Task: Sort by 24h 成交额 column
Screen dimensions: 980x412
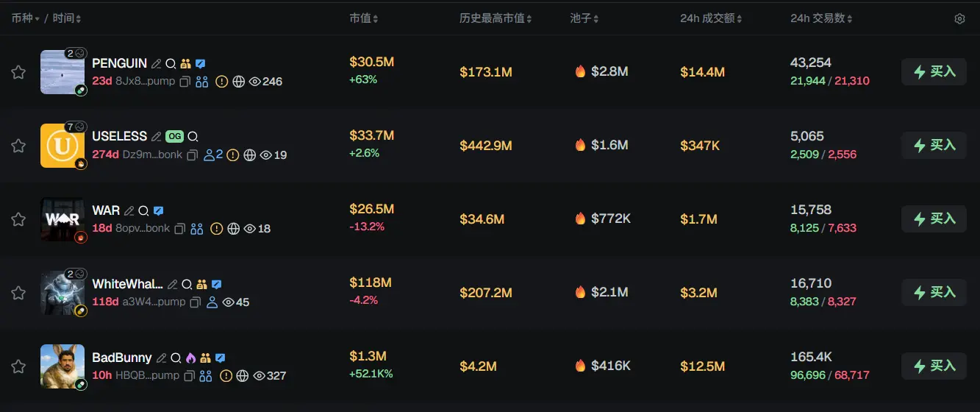Action: (710, 18)
